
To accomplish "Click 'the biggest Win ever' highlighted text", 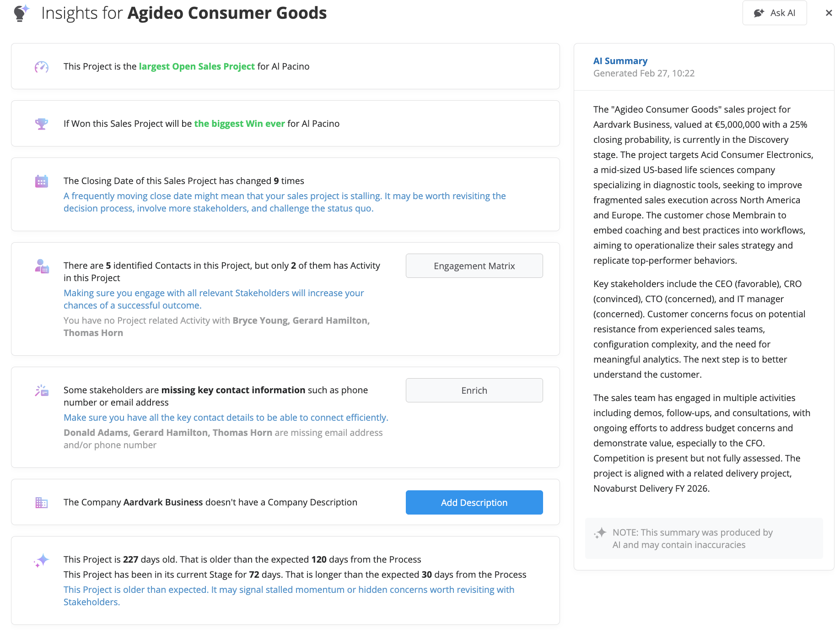I will (239, 124).
